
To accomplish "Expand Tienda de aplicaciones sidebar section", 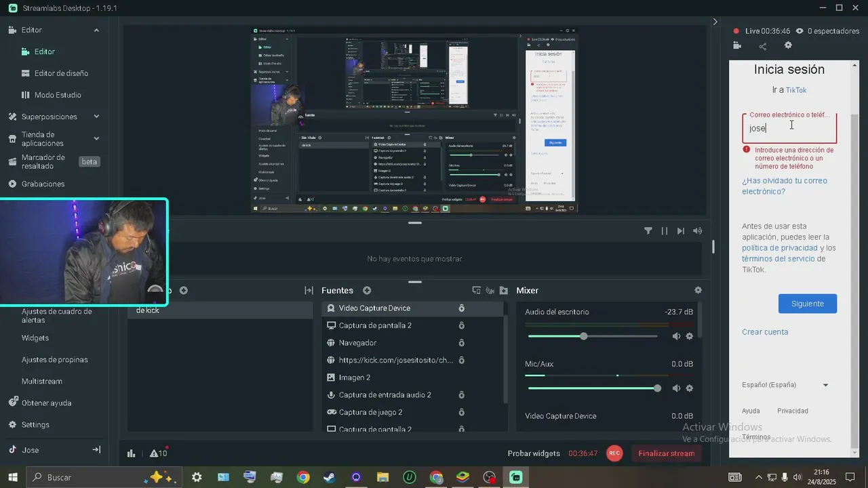I will tap(96, 138).
